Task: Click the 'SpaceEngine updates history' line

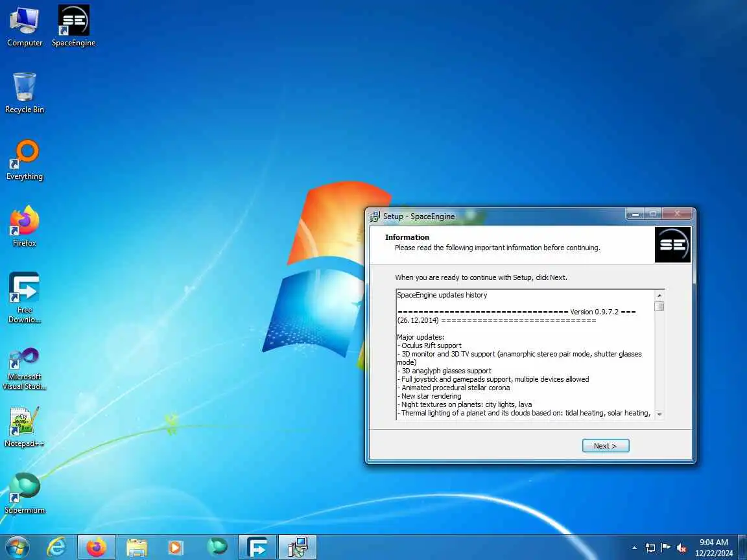Action: [x=442, y=296]
